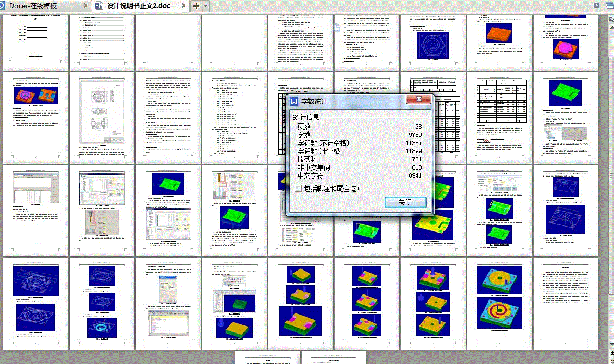614x364 pixels.
Task: Open the page with yellow disc and red spiral
Action: point(499,304)
